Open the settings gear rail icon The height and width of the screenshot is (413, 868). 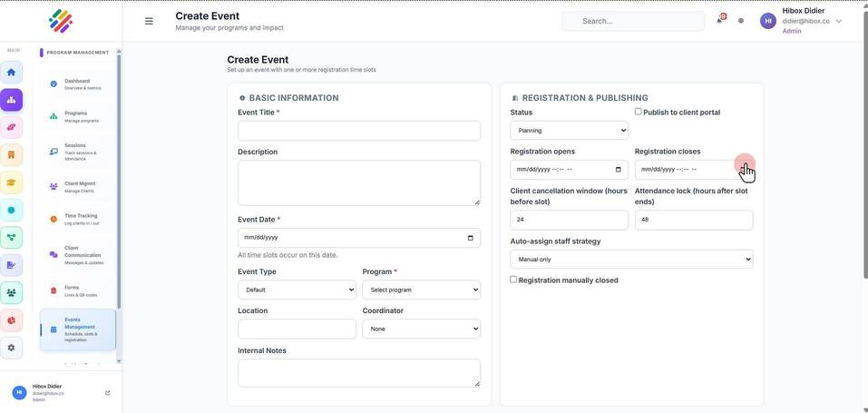coord(11,348)
